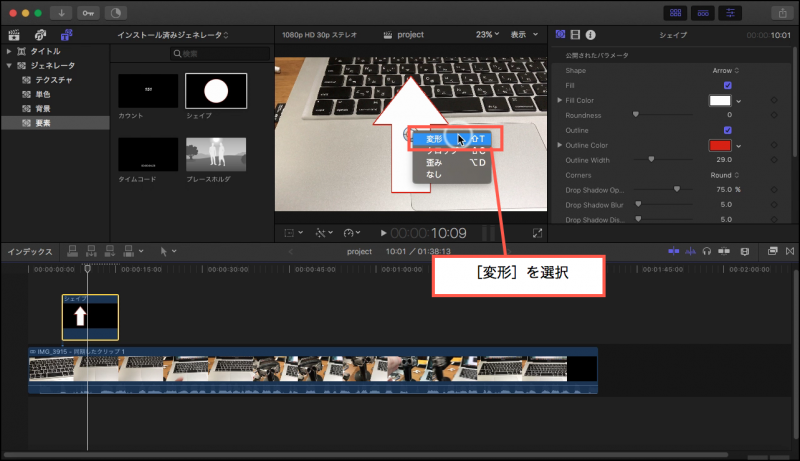800x461 pixels.
Task: Switch to the Generator inspector icon
Action: click(x=560, y=35)
